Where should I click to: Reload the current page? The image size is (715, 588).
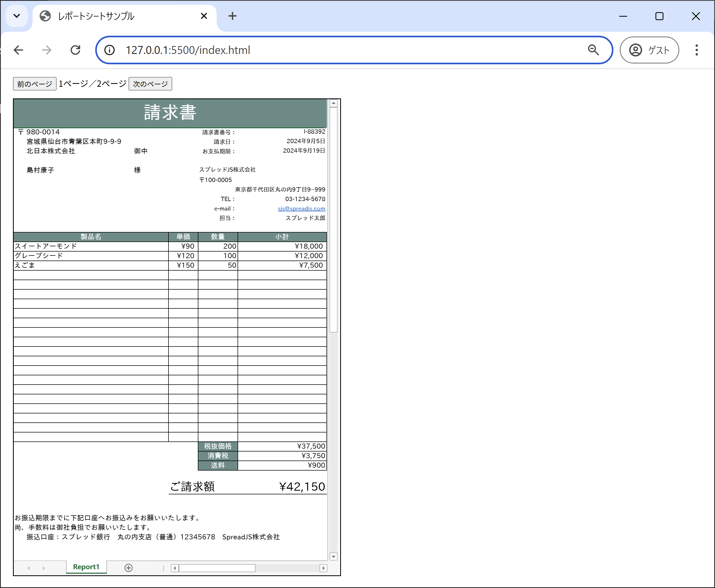pos(75,50)
